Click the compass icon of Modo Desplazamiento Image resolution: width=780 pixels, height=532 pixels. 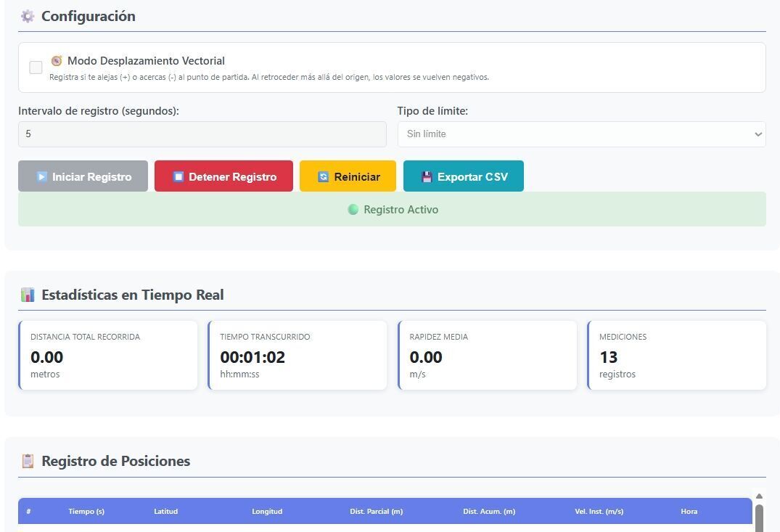point(57,61)
